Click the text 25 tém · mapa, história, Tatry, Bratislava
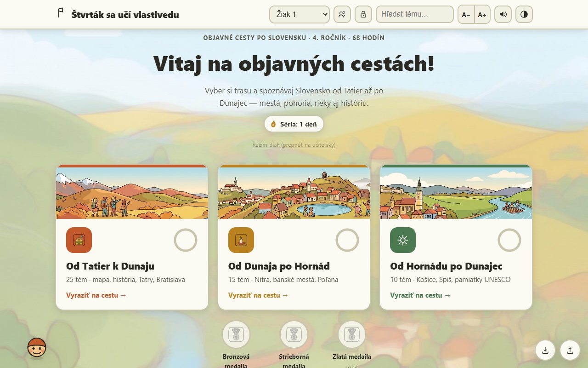 click(x=125, y=280)
